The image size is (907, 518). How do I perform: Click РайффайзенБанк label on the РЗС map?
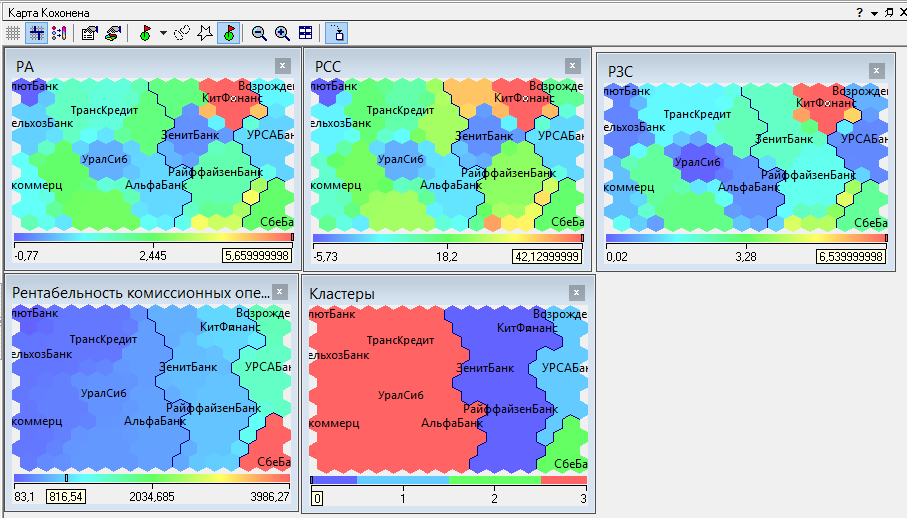808,175
